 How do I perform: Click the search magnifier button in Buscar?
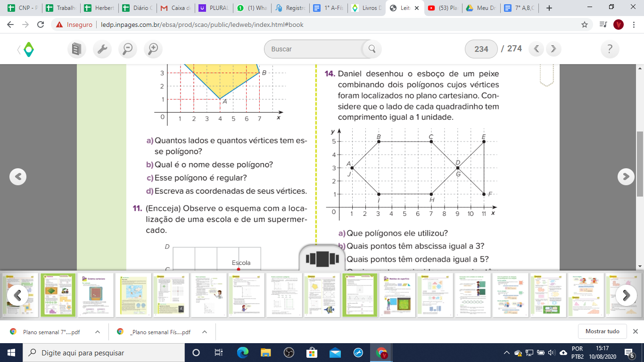372,49
